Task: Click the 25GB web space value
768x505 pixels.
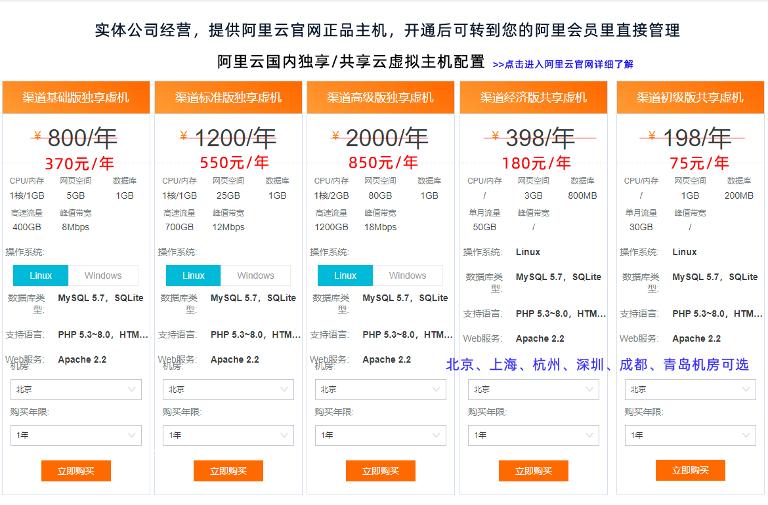Action: coord(228,195)
